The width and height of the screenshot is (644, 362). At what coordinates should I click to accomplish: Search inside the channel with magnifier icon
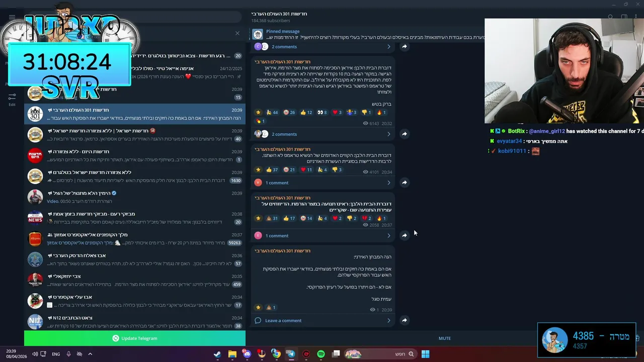click(x=610, y=17)
